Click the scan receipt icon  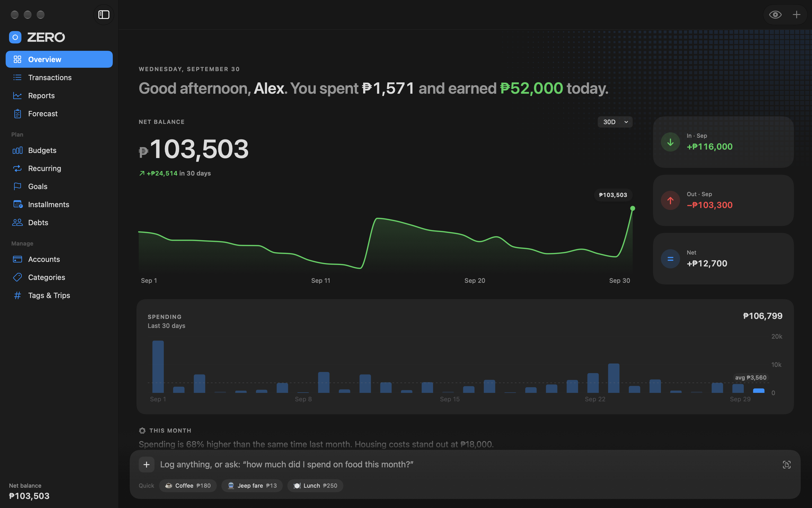point(787,465)
